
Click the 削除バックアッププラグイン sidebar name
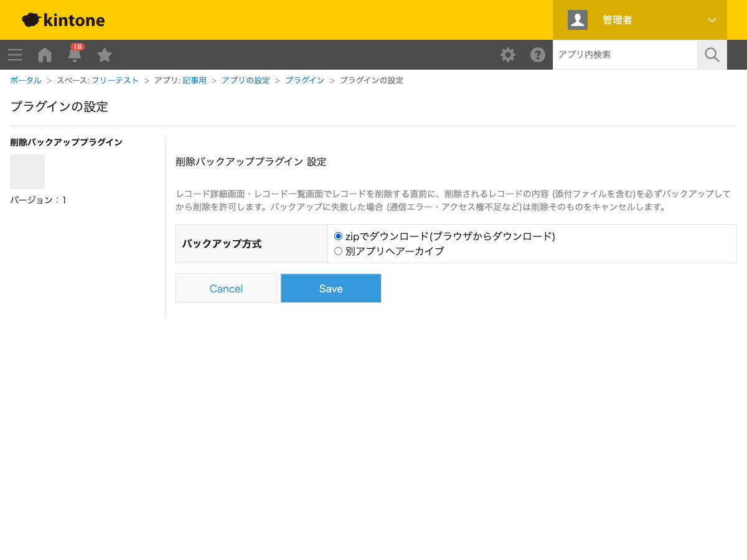point(66,142)
